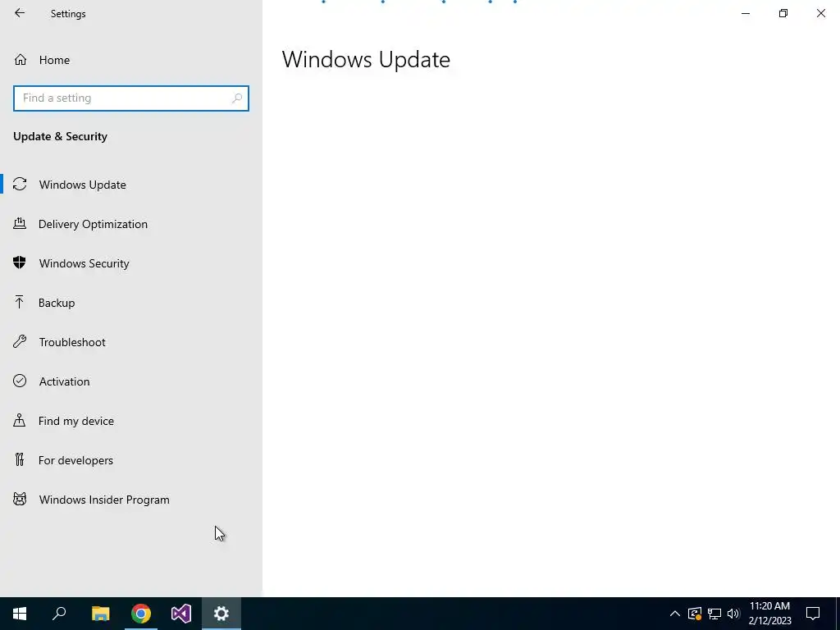840x630 pixels.
Task: Open the clock and date flyout
Action: coord(769,614)
